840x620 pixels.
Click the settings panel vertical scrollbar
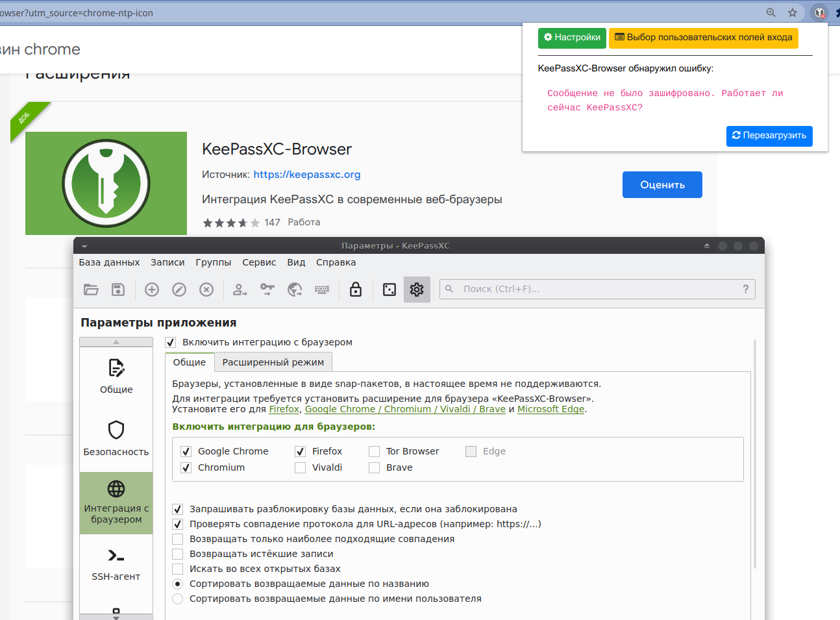click(x=754, y=454)
